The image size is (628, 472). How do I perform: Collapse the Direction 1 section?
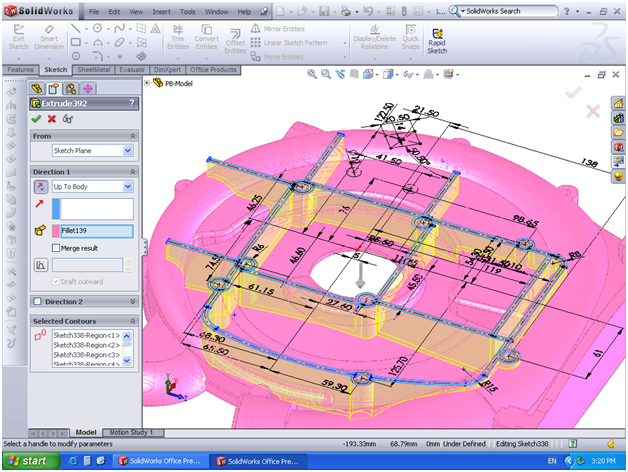[x=133, y=172]
